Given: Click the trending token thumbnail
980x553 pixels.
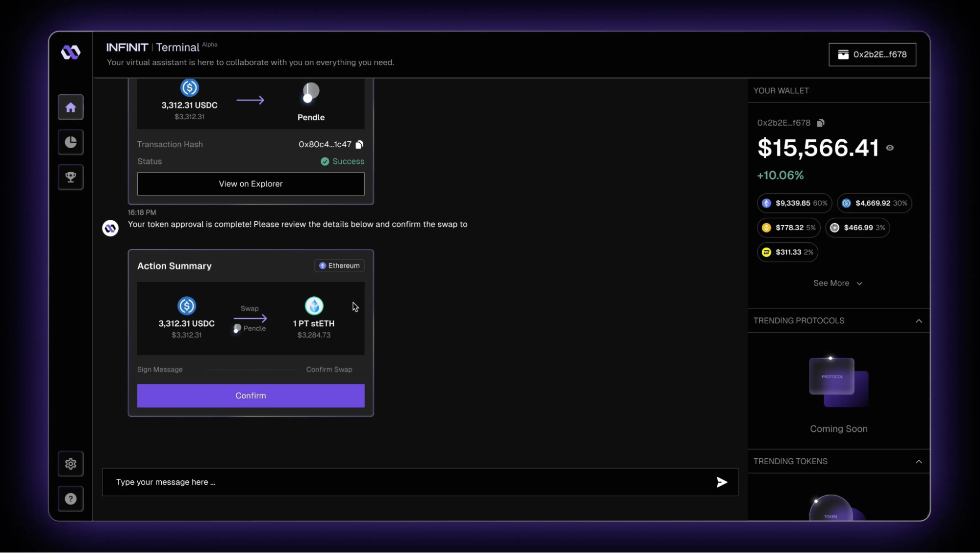Looking at the screenshot, I should point(838,508).
